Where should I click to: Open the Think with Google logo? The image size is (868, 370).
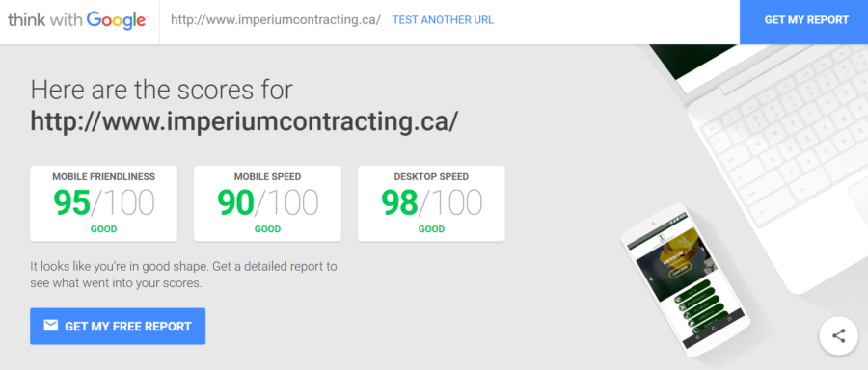click(x=77, y=20)
